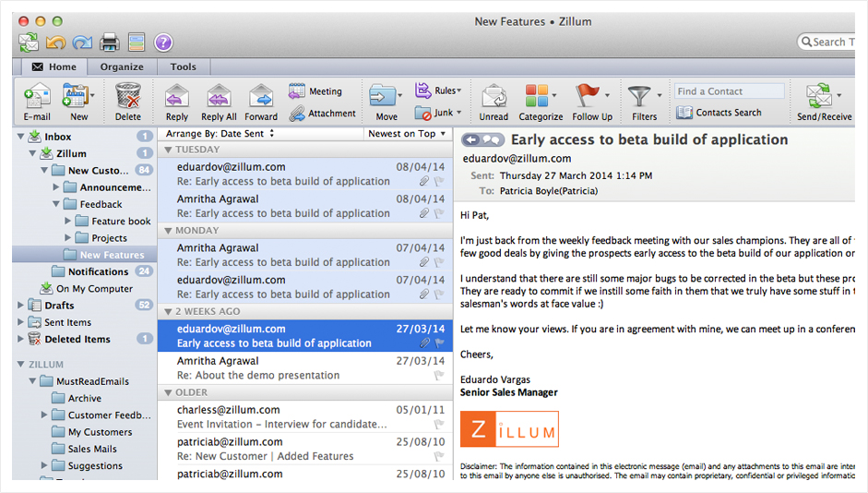Collapse the OLDER message group
The image size is (868, 493).
pos(168,392)
